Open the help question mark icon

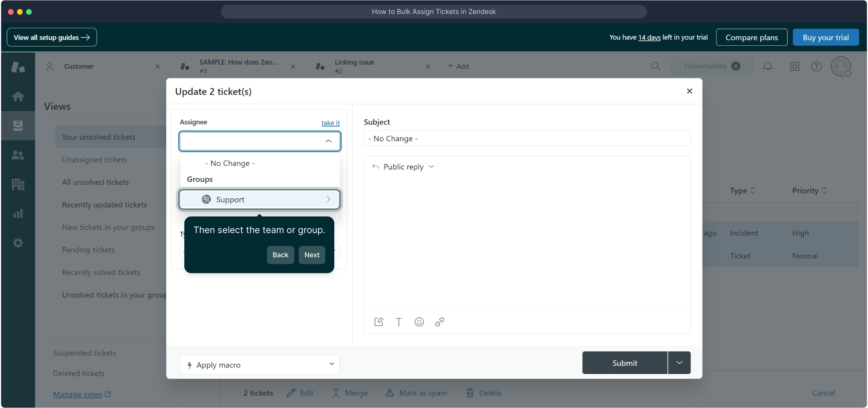817,66
